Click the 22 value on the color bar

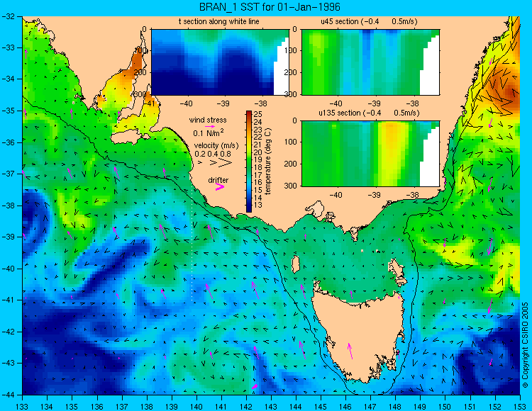point(257,137)
